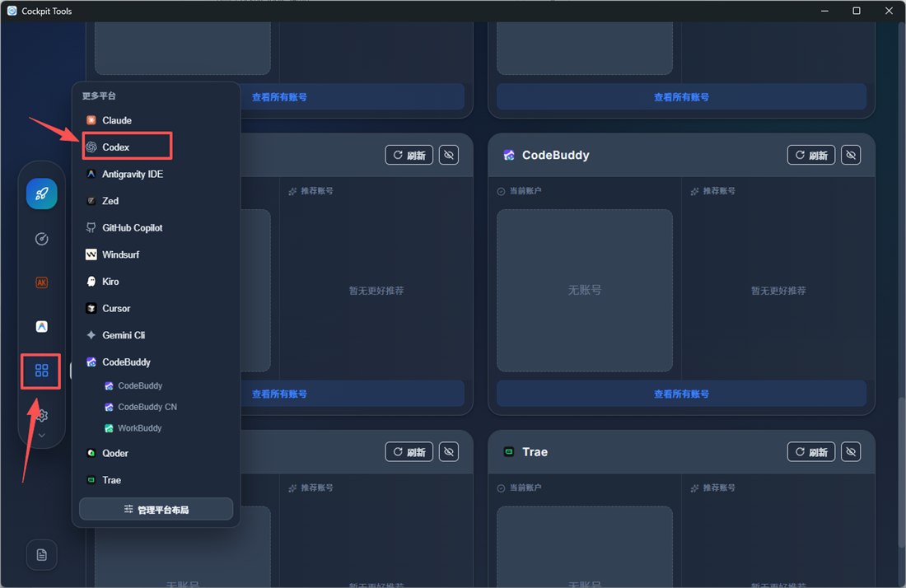
Task: Open the settings gear in sidebar
Action: click(42, 415)
